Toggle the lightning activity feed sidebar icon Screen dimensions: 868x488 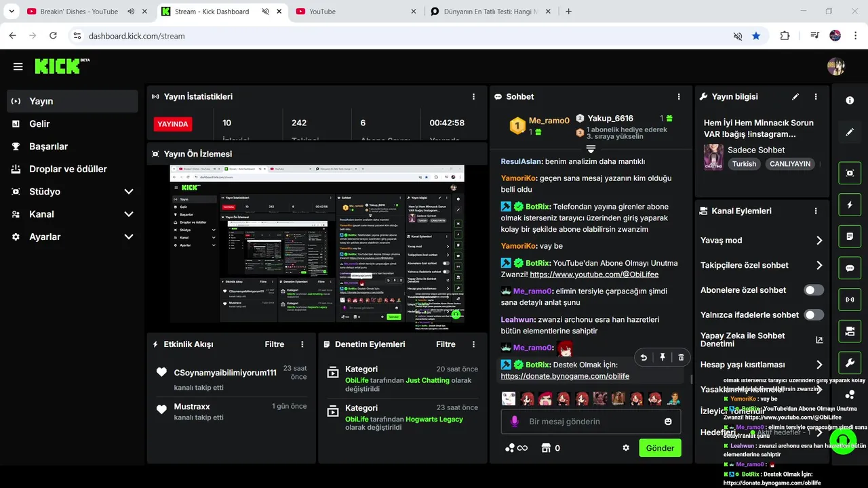click(850, 205)
